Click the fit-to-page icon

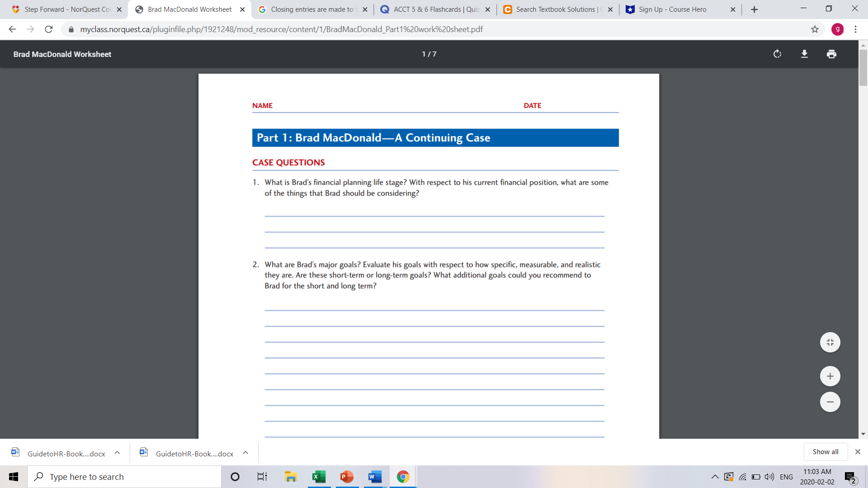[830, 342]
